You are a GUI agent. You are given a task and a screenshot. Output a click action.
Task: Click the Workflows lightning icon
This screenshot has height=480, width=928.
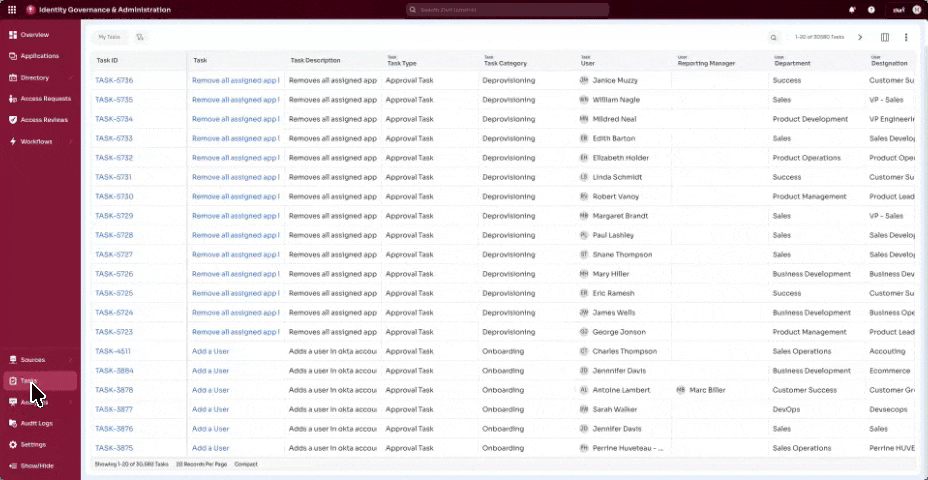[x=12, y=141]
